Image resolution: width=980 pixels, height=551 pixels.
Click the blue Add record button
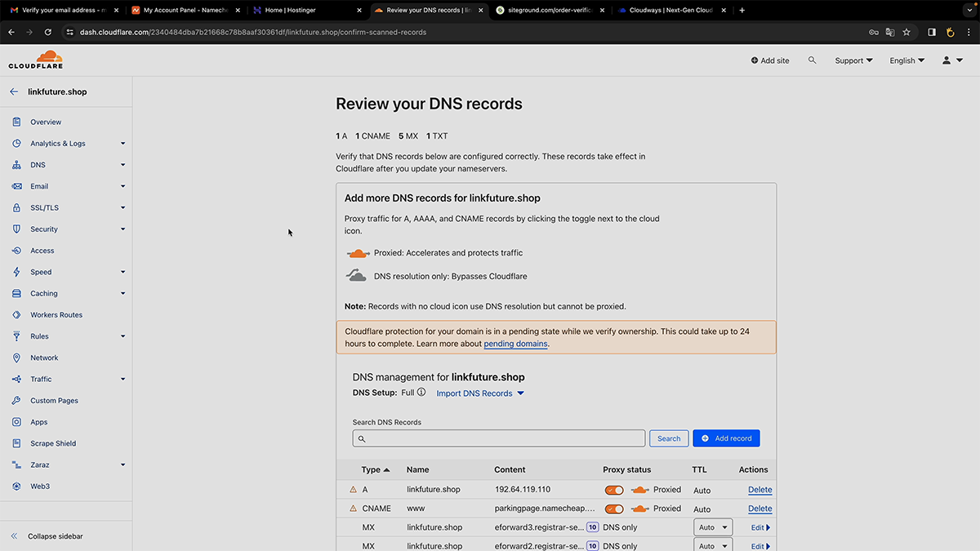726,438
